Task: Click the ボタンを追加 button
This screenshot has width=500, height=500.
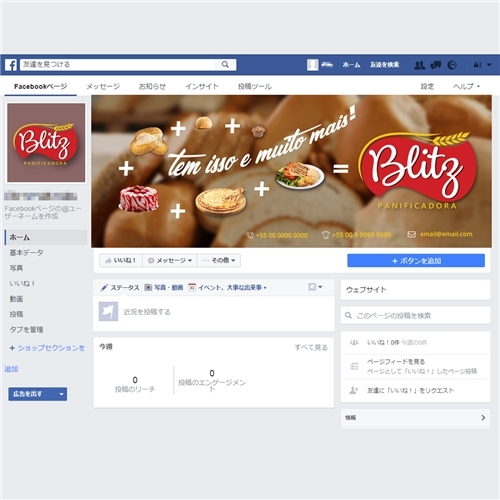Action: (416, 261)
